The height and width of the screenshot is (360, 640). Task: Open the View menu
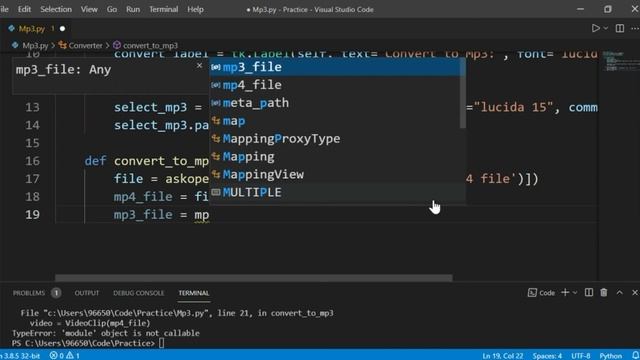point(89,9)
